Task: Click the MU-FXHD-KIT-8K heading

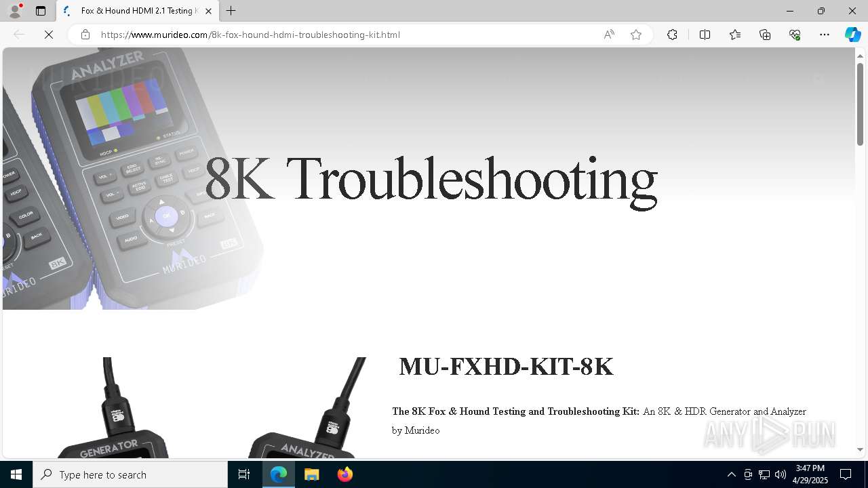Action: (x=506, y=367)
